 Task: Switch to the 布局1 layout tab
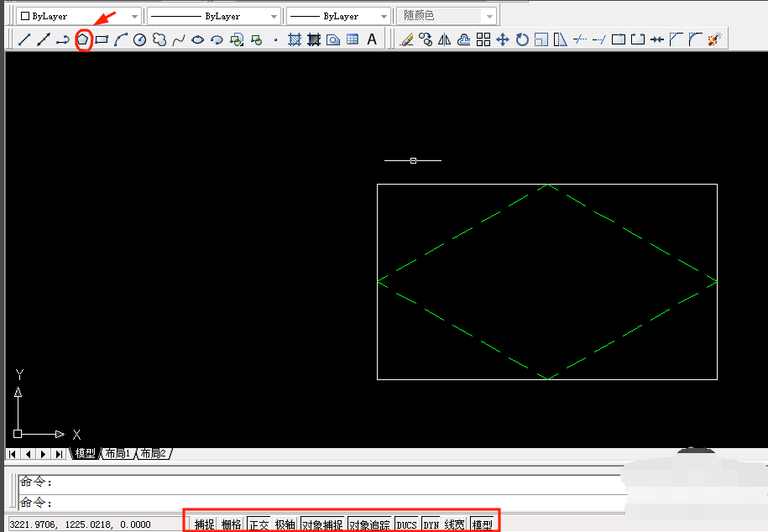[x=116, y=453]
